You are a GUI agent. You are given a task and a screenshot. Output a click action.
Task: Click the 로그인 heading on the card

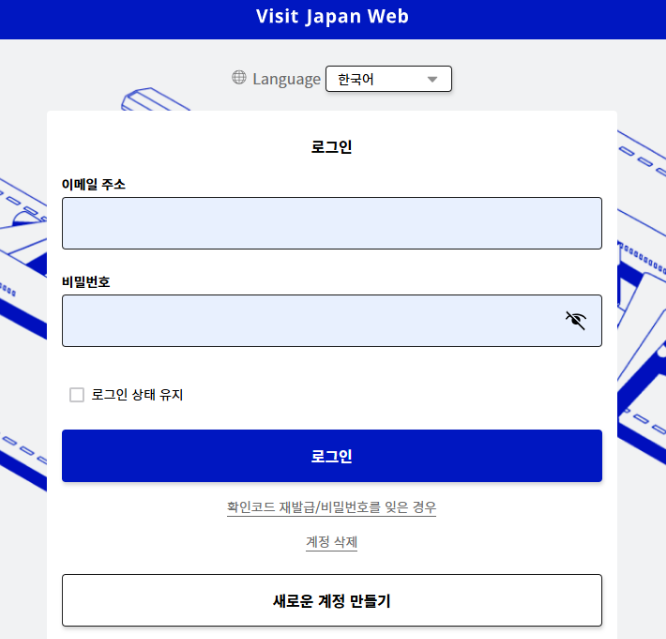click(x=332, y=147)
